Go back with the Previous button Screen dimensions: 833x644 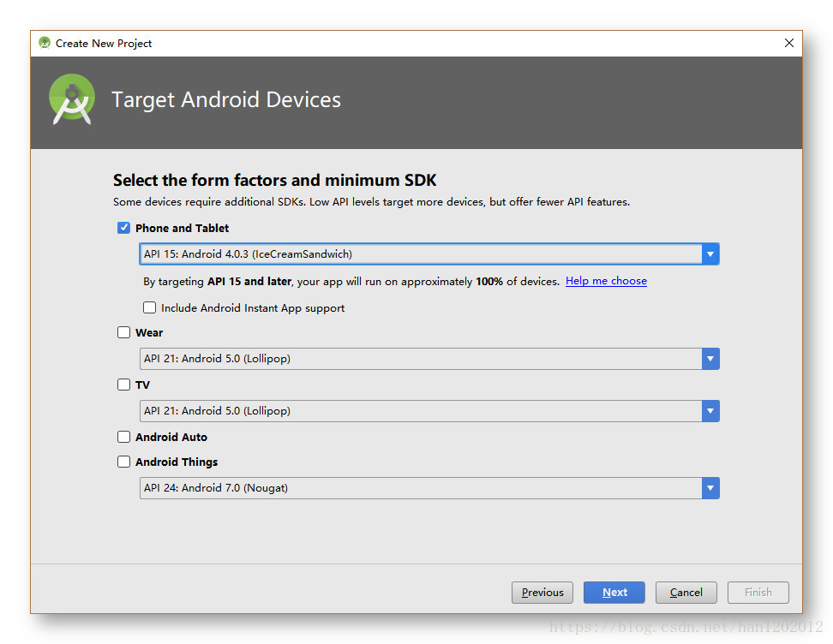pyautogui.click(x=542, y=592)
